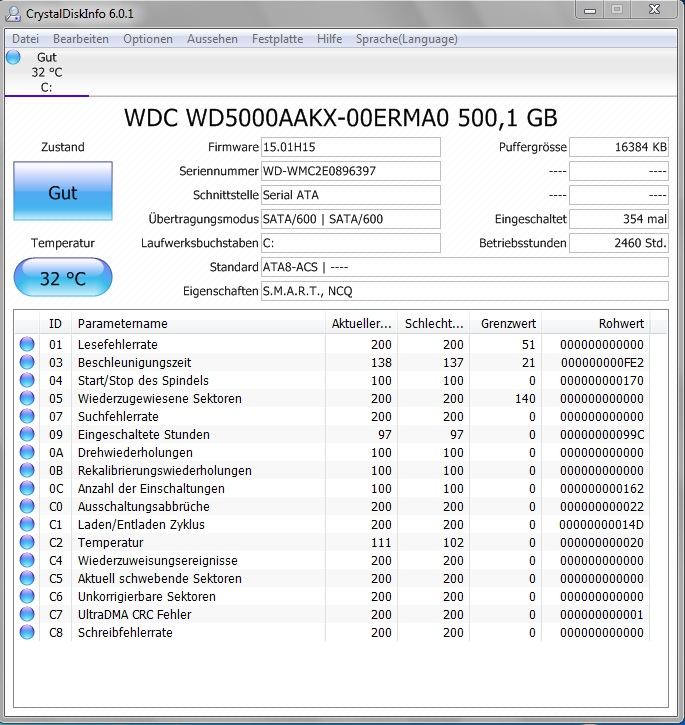Click the Seriennummer field WD-WMC2E0896397
Screen dimensions: 685x725
pos(351,171)
